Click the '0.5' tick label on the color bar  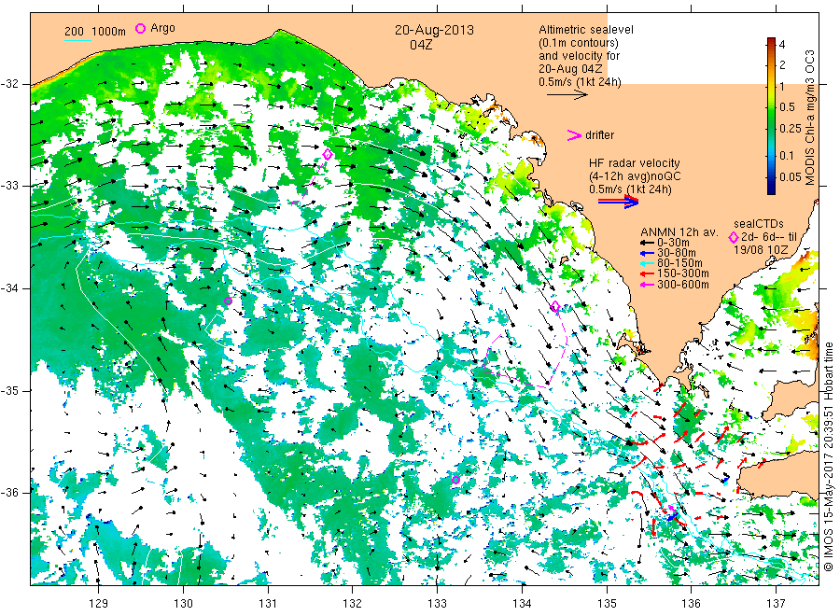(x=787, y=106)
